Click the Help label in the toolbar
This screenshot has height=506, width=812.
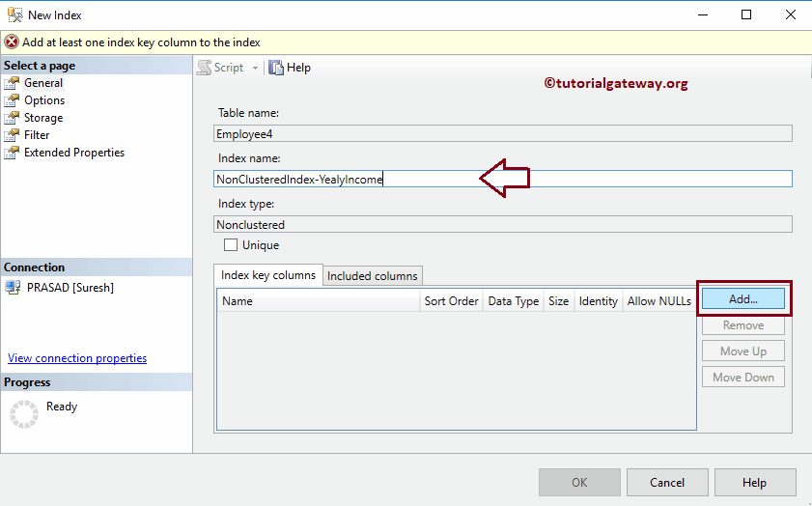tap(298, 68)
